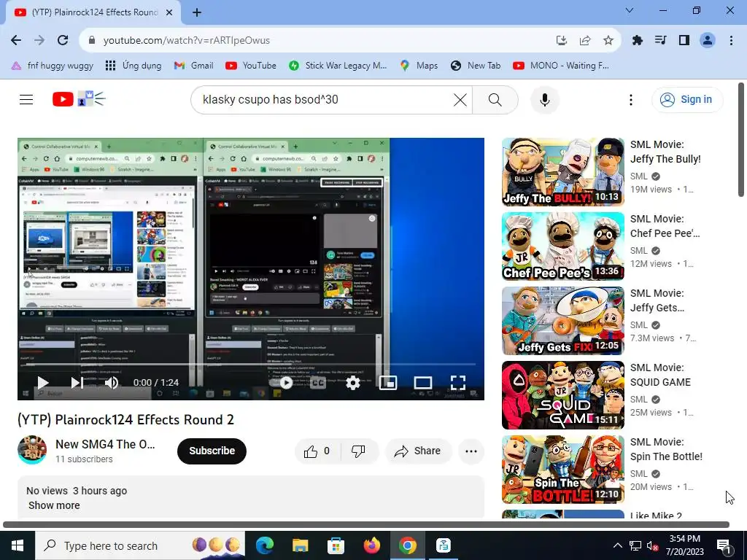Open SML Movie: SQUID GAME title
Viewport: 747px width, 560px height.
tap(660, 375)
